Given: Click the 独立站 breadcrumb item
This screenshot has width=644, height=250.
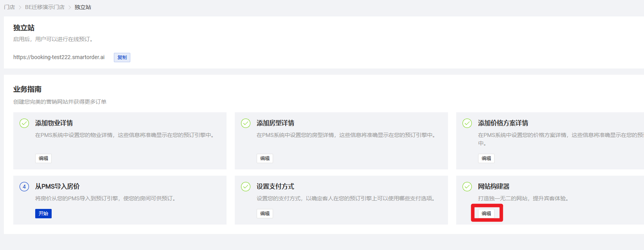Looking at the screenshot, I should [x=83, y=7].
